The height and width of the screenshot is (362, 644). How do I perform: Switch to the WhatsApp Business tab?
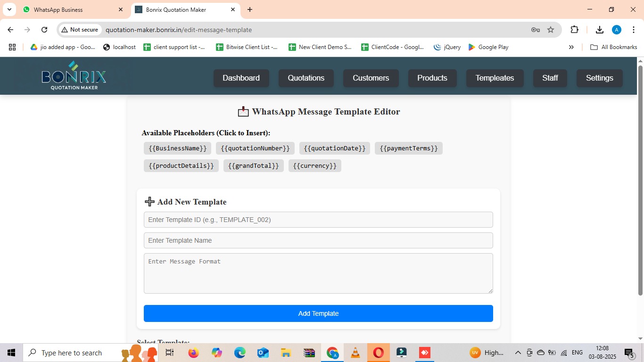tap(73, 9)
